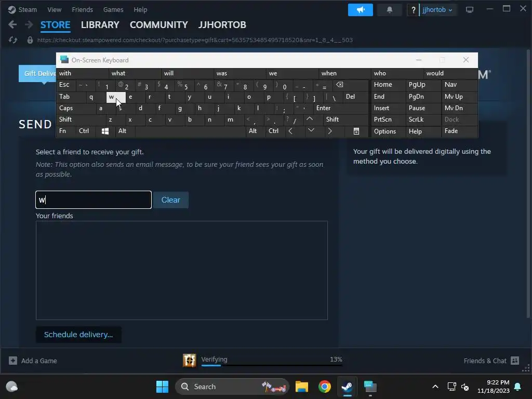This screenshot has width=532, height=399.
Task: Go to the COMMUNITY tab
Action: (x=158, y=25)
